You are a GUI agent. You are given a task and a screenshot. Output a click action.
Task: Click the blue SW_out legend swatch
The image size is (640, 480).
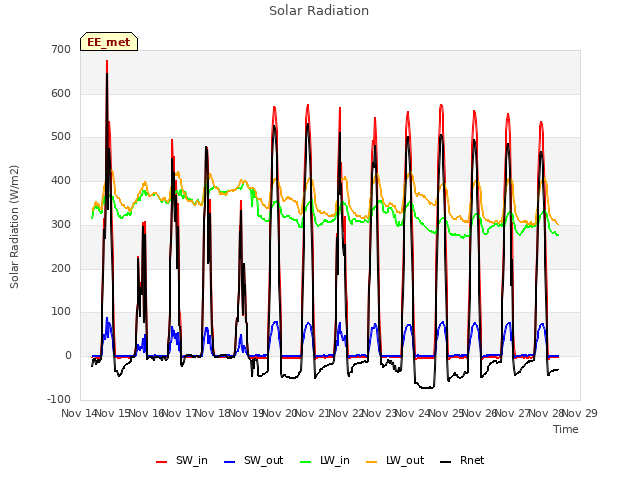pos(230,462)
